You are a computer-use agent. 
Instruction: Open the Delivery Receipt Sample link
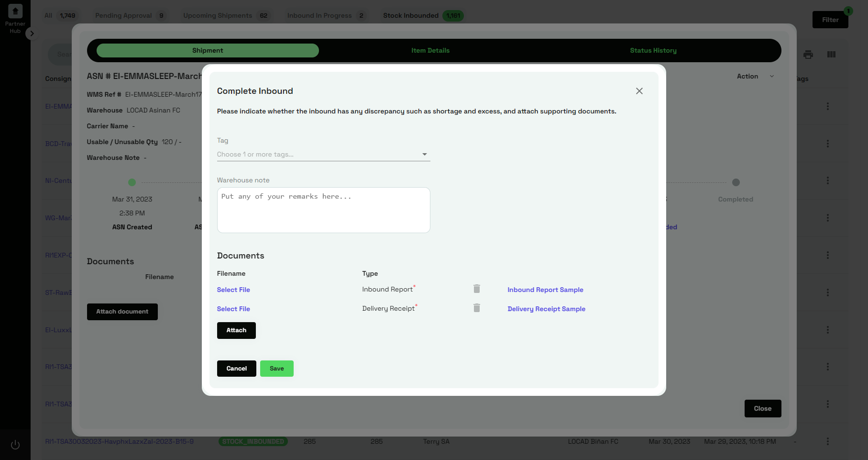click(x=546, y=309)
